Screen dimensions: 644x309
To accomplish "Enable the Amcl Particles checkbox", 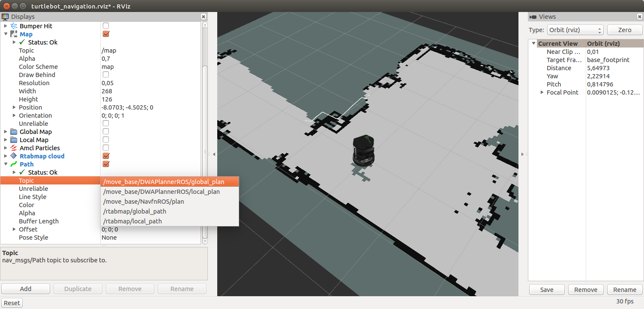I will (x=106, y=148).
